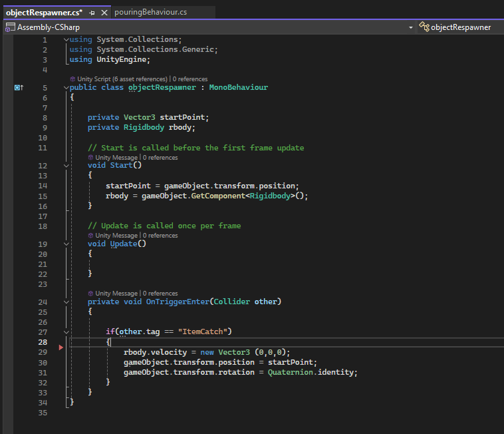Click the pin icon on objectRespawner.cs tab
The image size is (504, 434).
click(x=92, y=13)
